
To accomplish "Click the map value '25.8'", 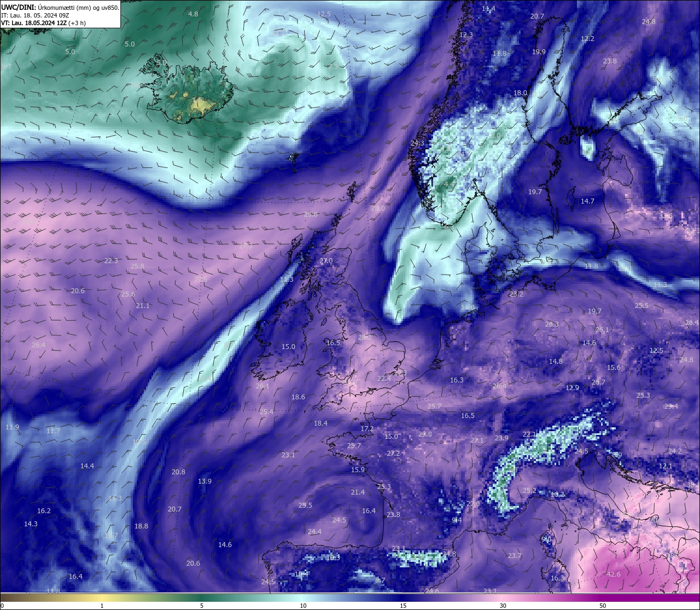I will pyautogui.click(x=137, y=266).
